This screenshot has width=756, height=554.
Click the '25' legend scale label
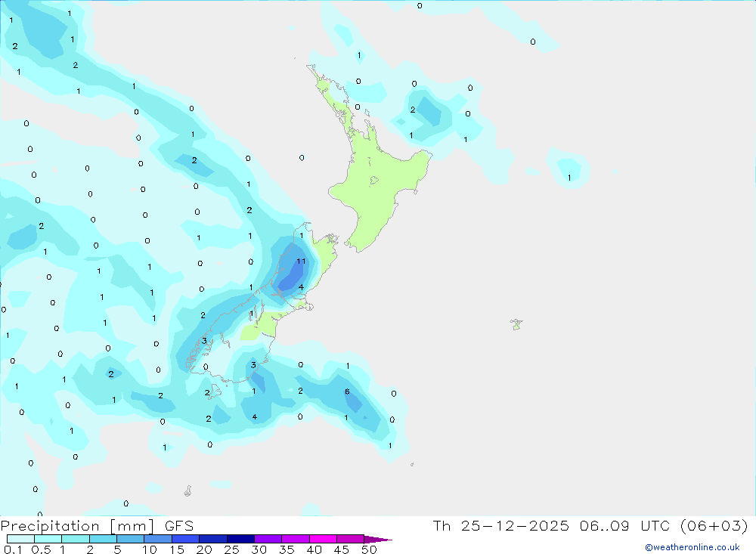point(231,549)
